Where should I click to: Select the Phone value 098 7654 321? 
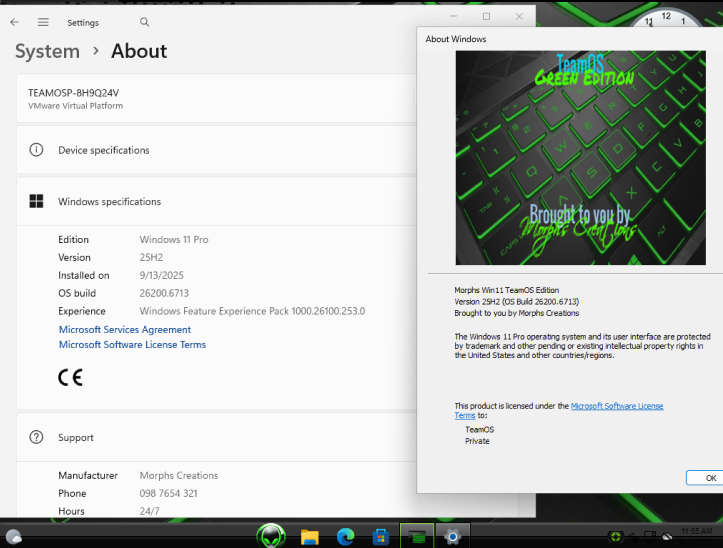click(x=168, y=493)
